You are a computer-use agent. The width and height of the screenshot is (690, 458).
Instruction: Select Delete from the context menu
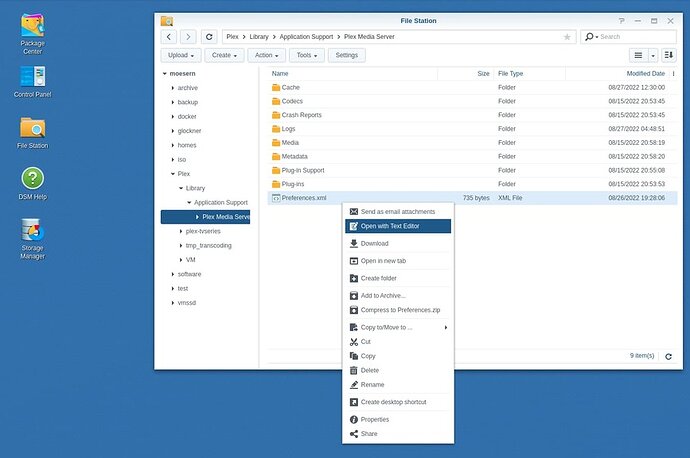[x=398, y=370]
